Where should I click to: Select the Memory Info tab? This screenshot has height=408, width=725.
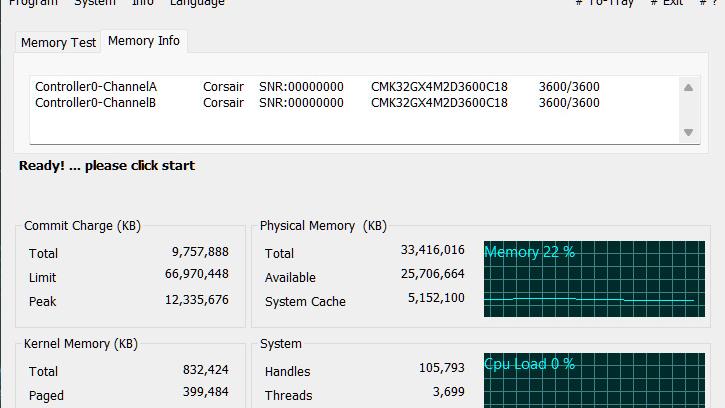pos(143,41)
